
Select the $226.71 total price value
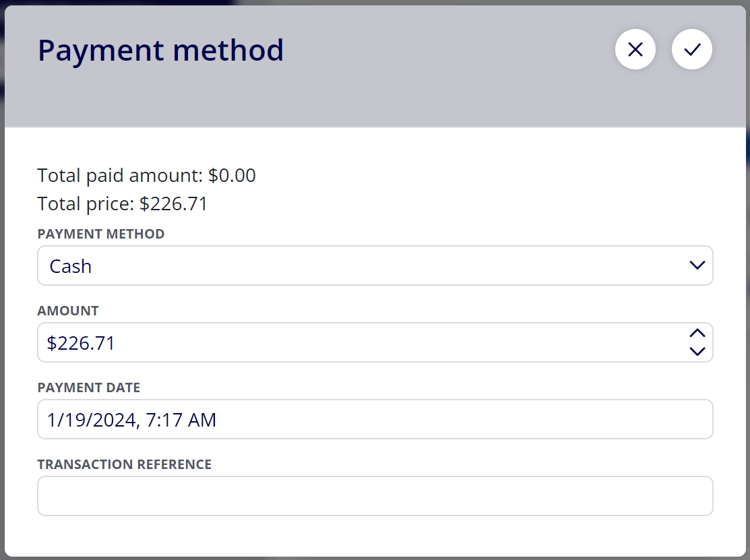[174, 204]
